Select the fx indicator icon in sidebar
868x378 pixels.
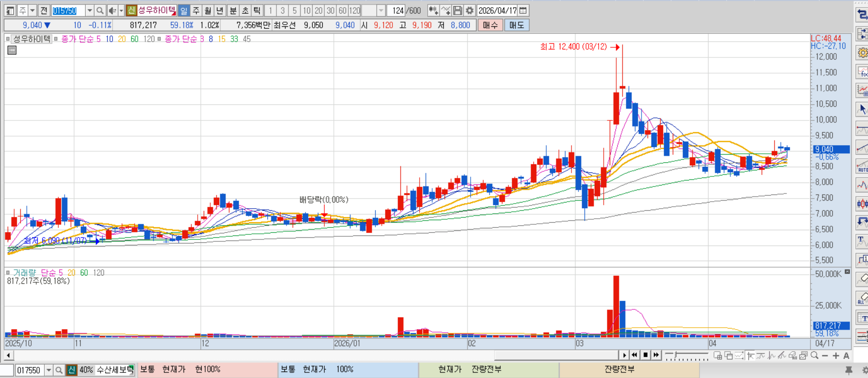point(862,72)
